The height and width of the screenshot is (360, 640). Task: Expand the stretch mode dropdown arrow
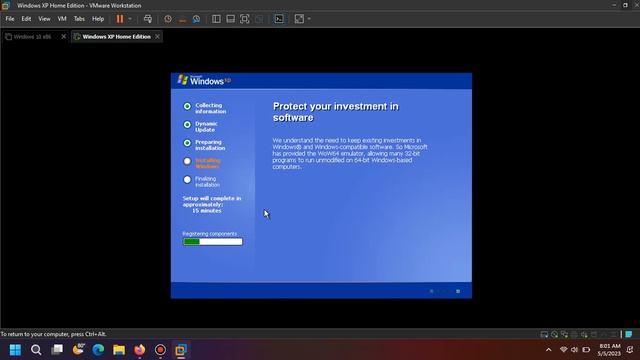point(309,19)
